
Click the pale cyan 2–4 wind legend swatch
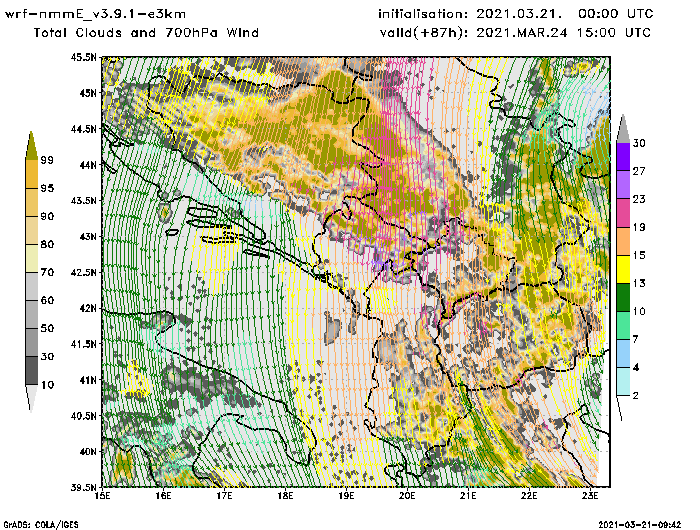click(x=623, y=381)
